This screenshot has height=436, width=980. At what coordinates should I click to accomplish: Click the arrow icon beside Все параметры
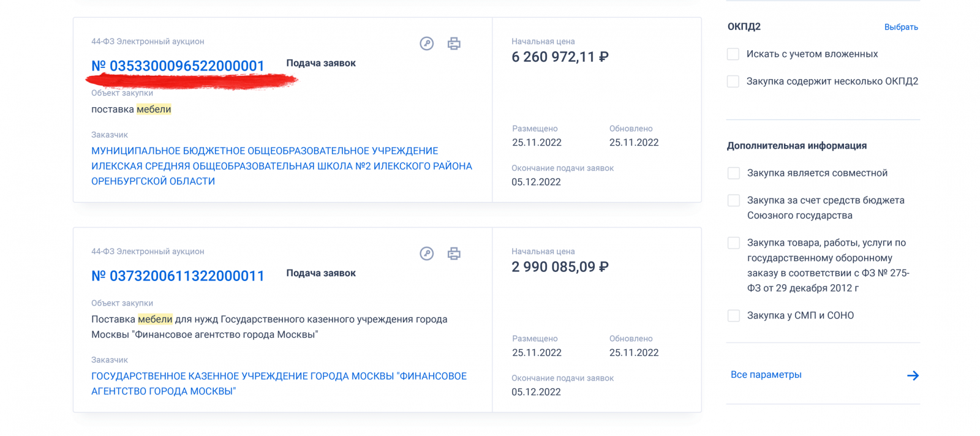coord(913,375)
